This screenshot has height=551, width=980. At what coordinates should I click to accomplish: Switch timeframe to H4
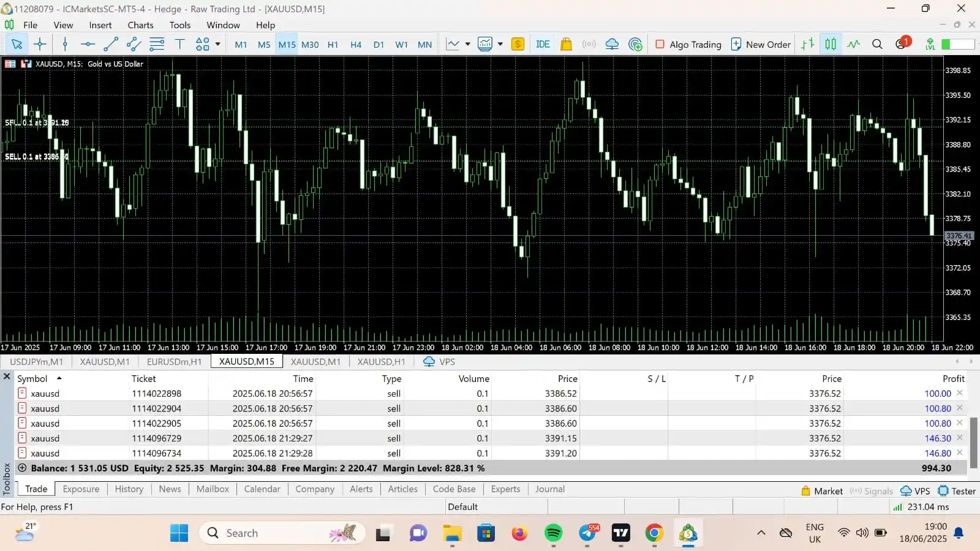356,44
